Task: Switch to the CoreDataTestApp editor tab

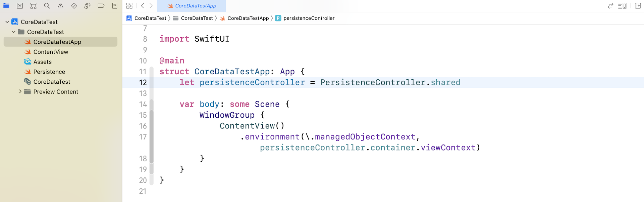Action: click(192, 6)
